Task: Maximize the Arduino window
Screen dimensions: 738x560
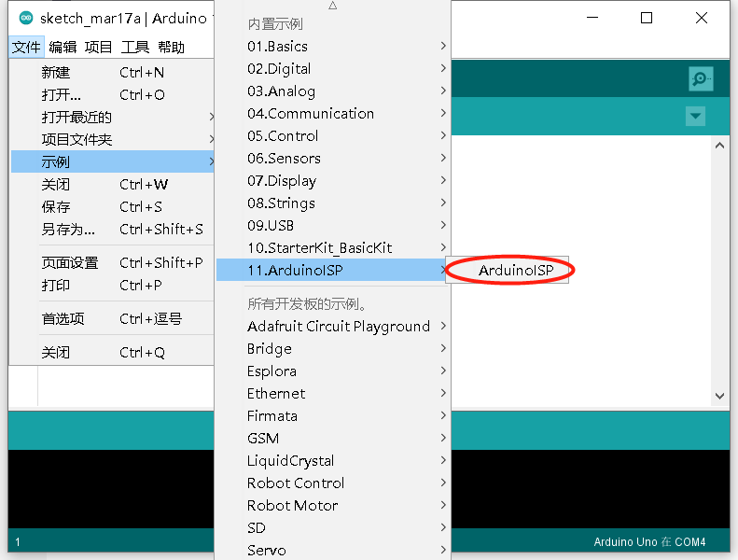Action: (x=647, y=18)
